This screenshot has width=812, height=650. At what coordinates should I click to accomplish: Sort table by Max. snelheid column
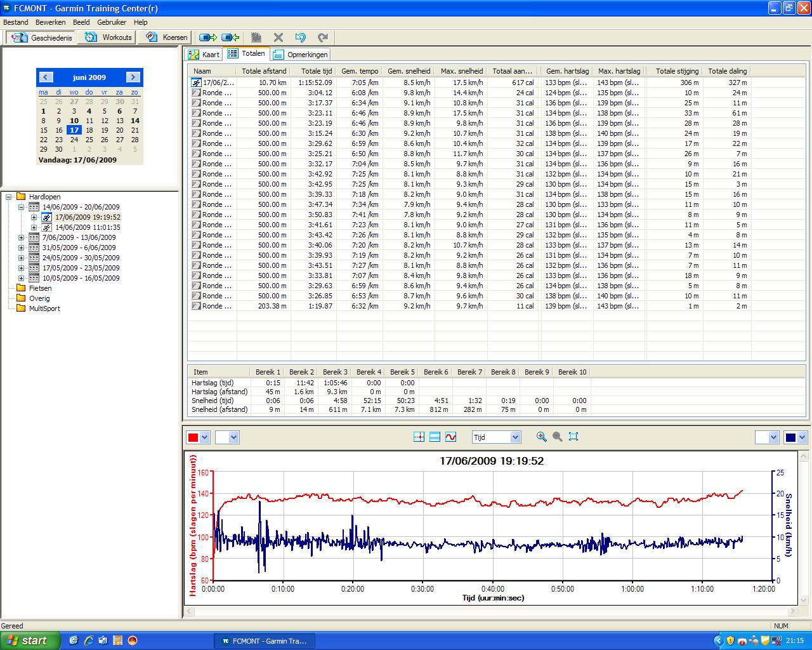pos(462,71)
